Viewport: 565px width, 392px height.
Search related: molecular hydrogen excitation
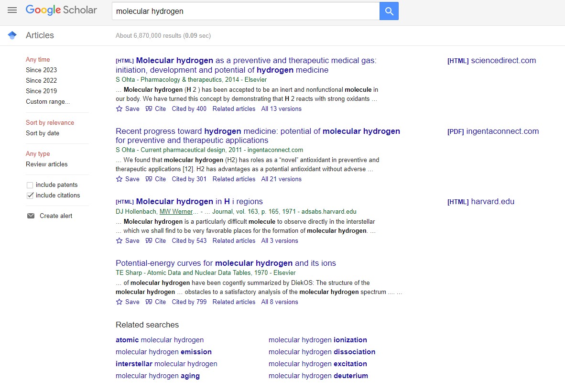[318, 364]
